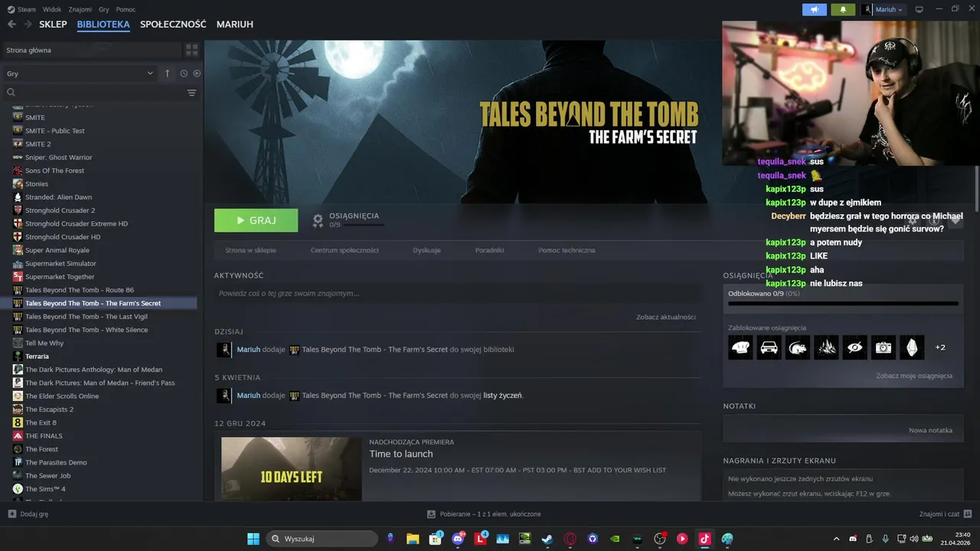Open the Dyskusje link

(426, 250)
